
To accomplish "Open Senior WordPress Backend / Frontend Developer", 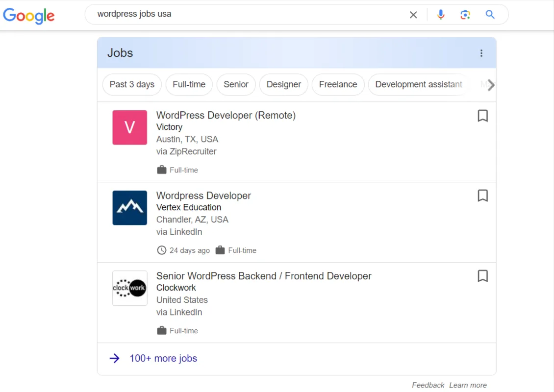I will pos(264,276).
